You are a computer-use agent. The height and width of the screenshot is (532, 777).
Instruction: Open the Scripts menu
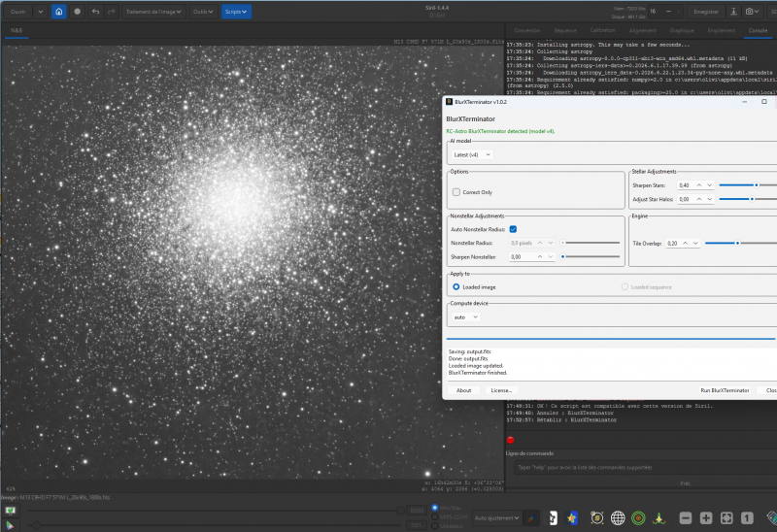(x=236, y=12)
